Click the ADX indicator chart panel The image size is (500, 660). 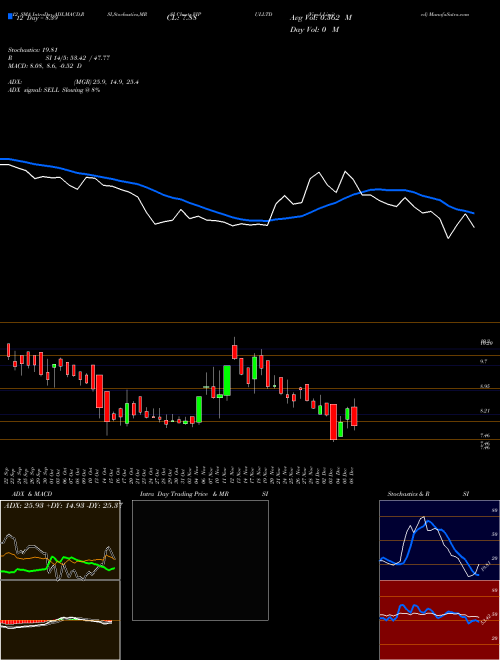click(x=60, y=540)
